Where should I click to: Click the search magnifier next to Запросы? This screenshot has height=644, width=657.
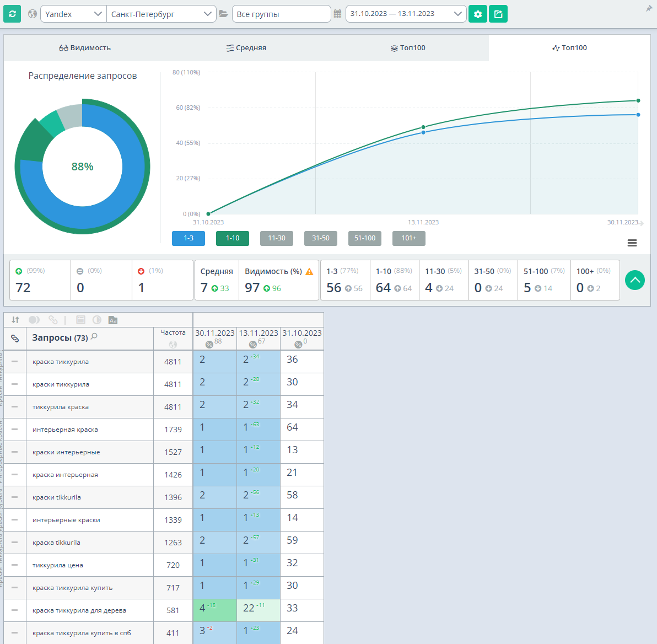click(x=94, y=336)
